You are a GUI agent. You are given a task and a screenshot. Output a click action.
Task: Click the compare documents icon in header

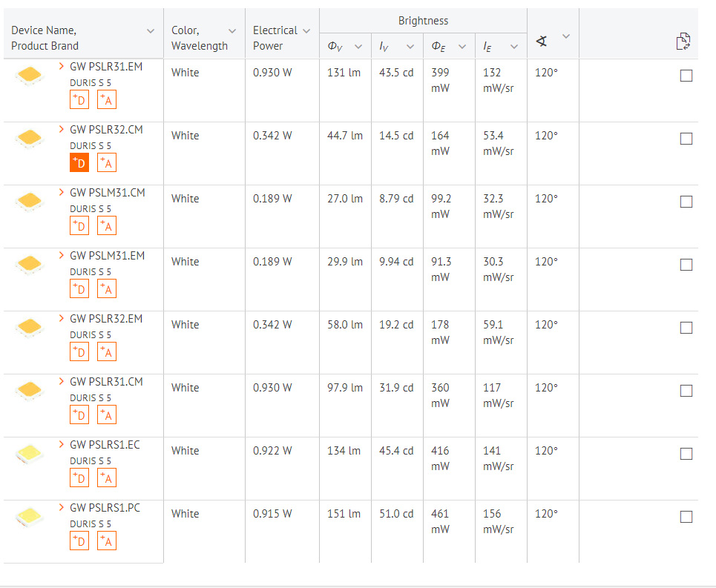683,42
